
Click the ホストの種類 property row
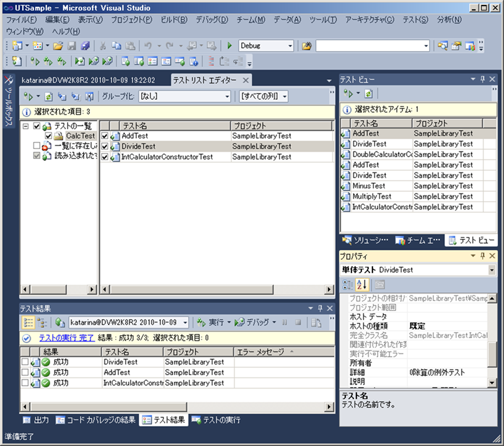click(417, 326)
